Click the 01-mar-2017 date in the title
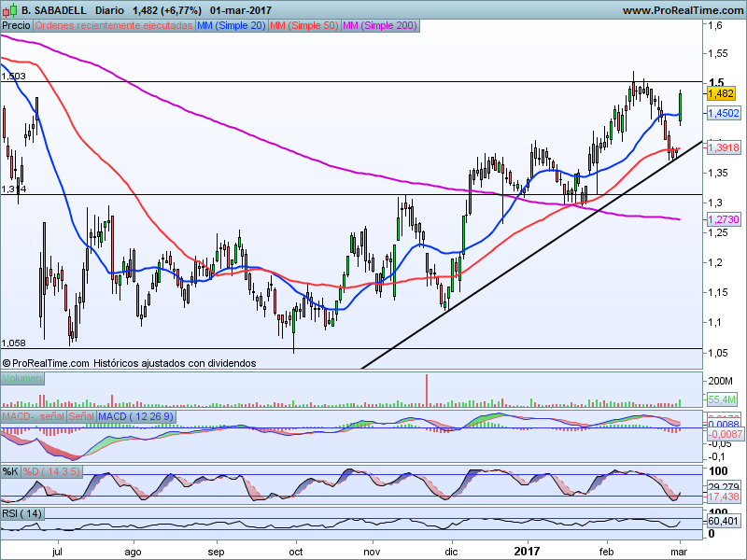The height and width of the screenshot is (560, 747). tap(241, 10)
